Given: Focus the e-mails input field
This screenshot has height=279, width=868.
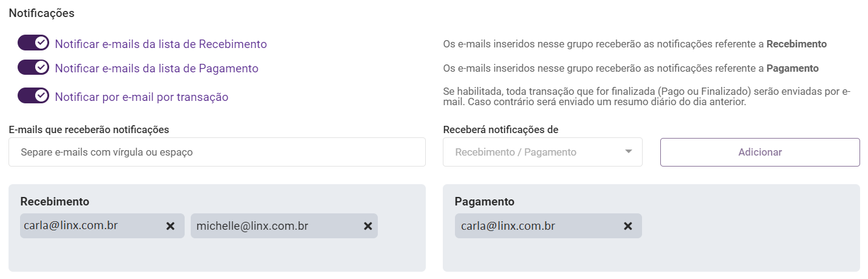Looking at the screenshot, I should 217,152.
